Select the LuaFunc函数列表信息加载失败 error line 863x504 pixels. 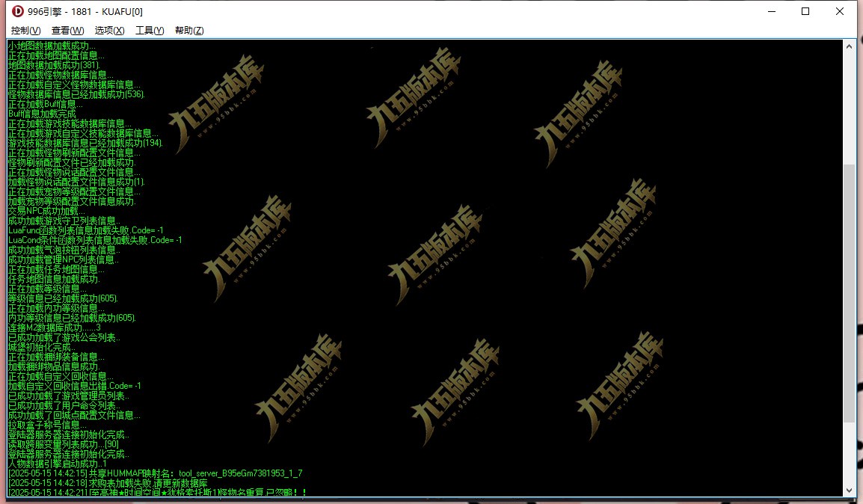tap(85, 230)
